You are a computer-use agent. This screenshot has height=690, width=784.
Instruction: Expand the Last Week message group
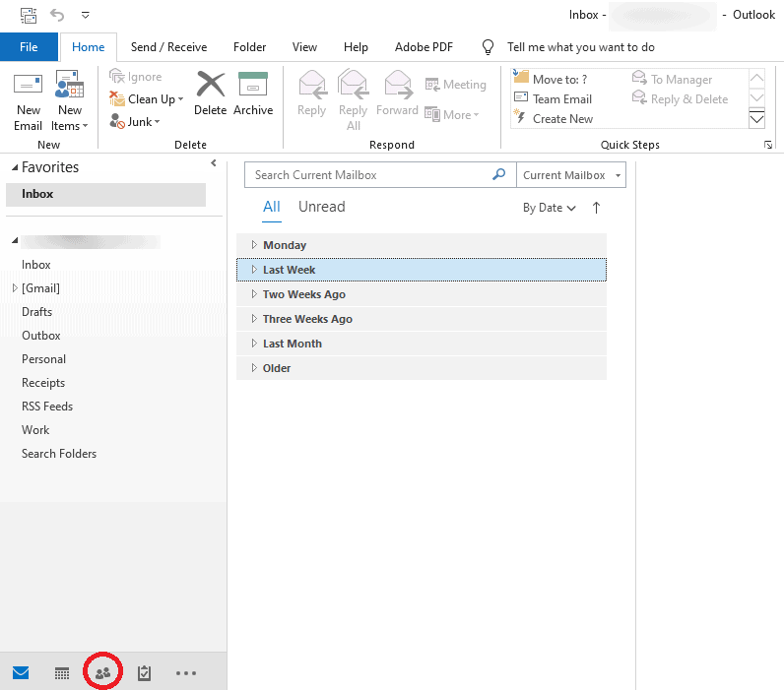coord(254,270)
